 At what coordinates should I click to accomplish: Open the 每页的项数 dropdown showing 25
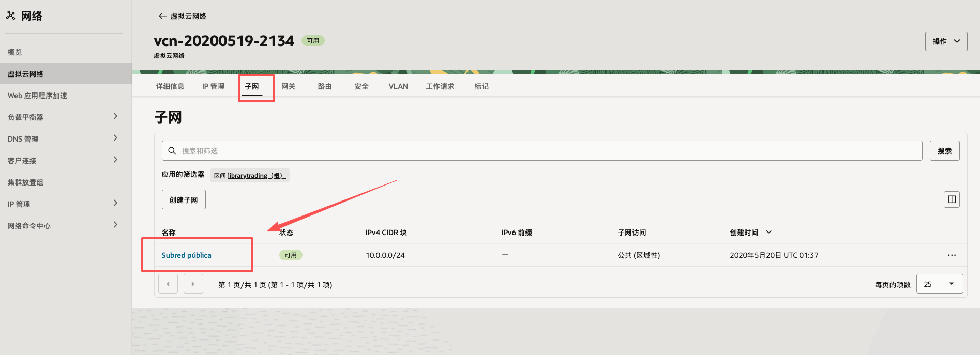(939, 284)
